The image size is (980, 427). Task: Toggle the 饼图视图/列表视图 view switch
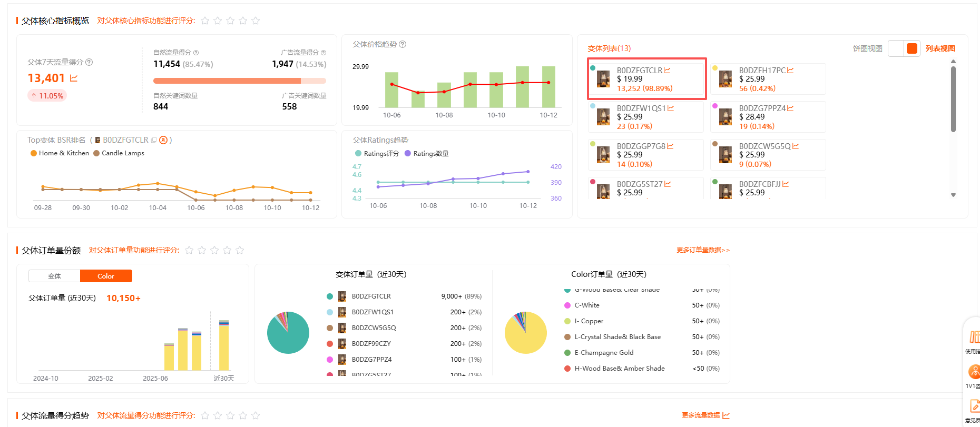[904, 48]
